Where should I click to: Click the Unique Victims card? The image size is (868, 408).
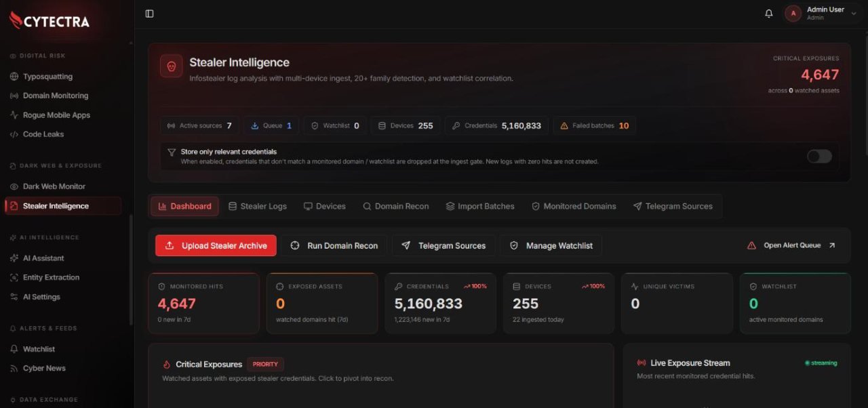point(677,304)
